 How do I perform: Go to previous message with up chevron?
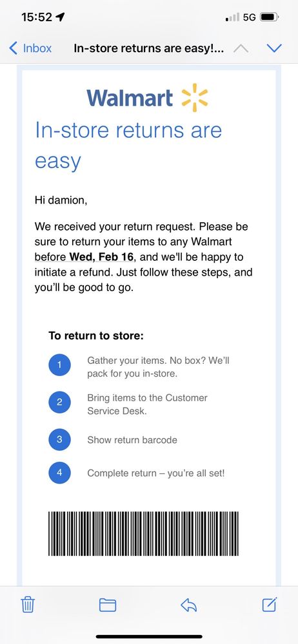click(241, 48)
